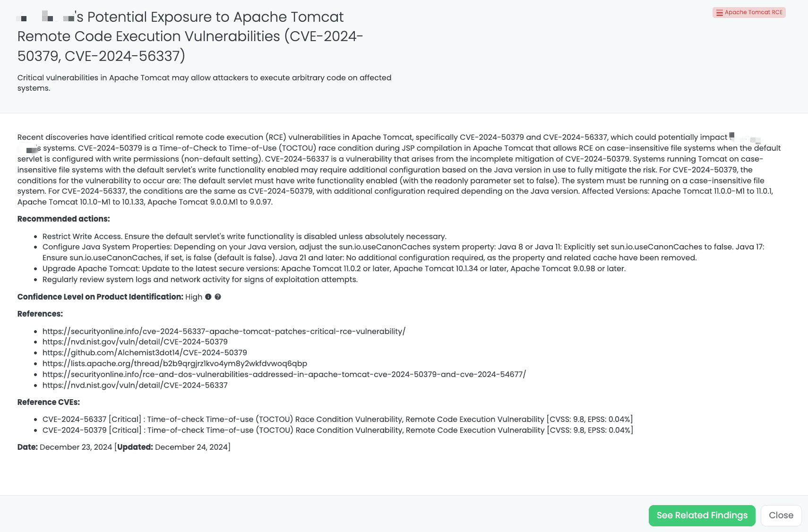Open the lists.apache.org thread reference link
This screenshot has width=808, height=532.
click(x=175, y=363)
